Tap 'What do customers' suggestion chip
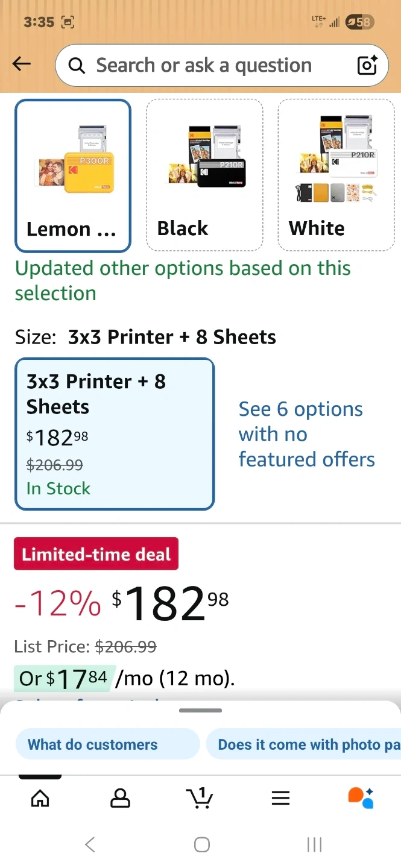The height and width of the screenshot is (868, 401). click(107, 744)
